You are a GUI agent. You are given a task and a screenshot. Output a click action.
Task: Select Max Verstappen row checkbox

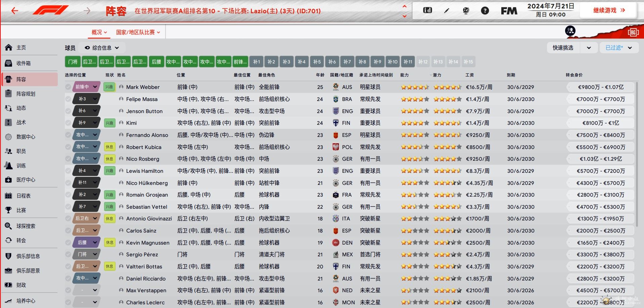(68, 290)
